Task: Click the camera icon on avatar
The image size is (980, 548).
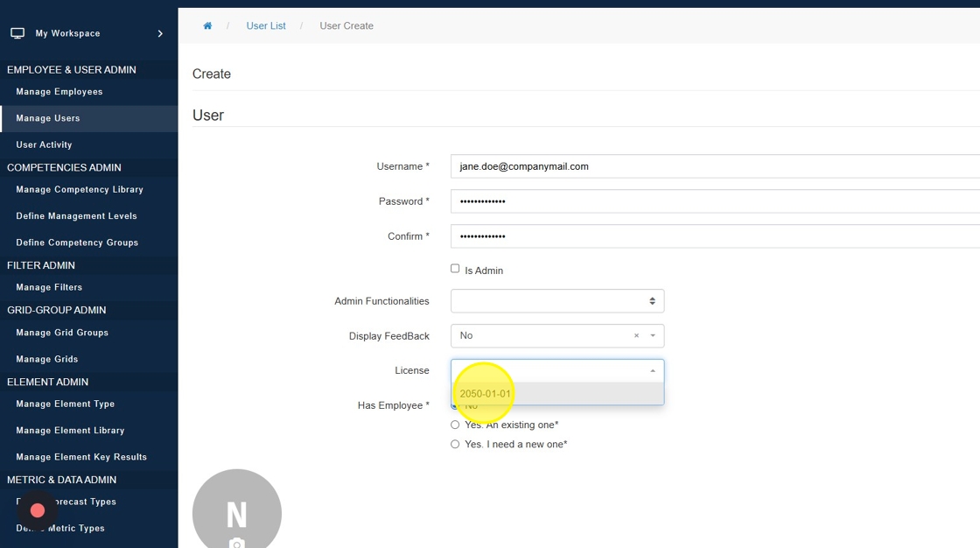Action: 236,543
